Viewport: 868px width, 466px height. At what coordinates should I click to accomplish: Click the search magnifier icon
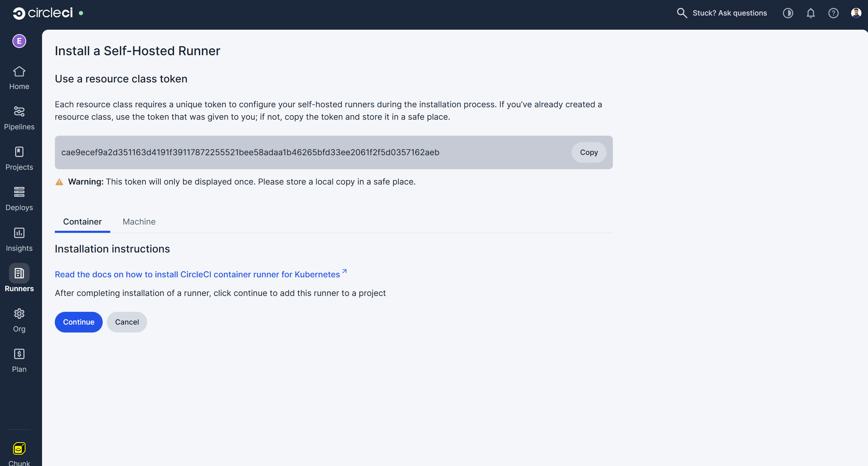point(682,13)
